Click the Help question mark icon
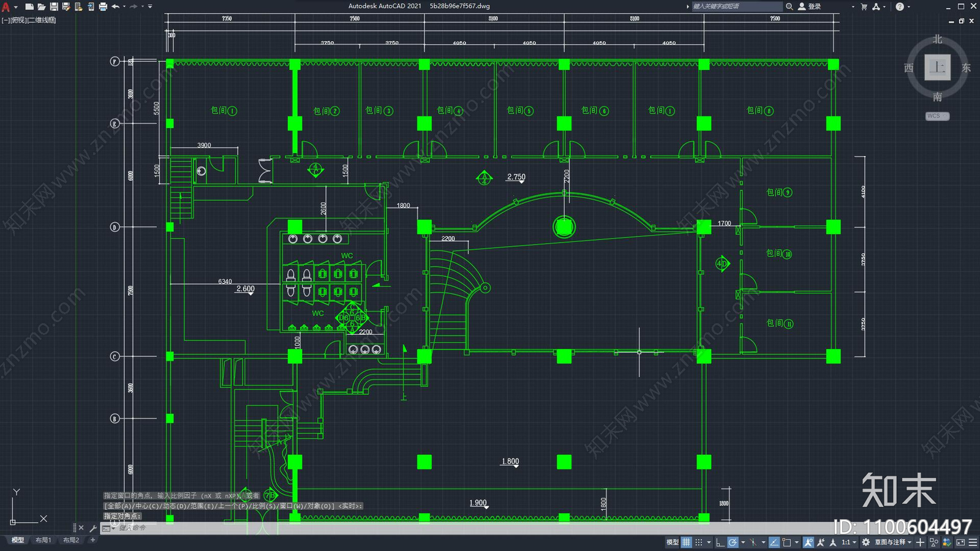 899,7
